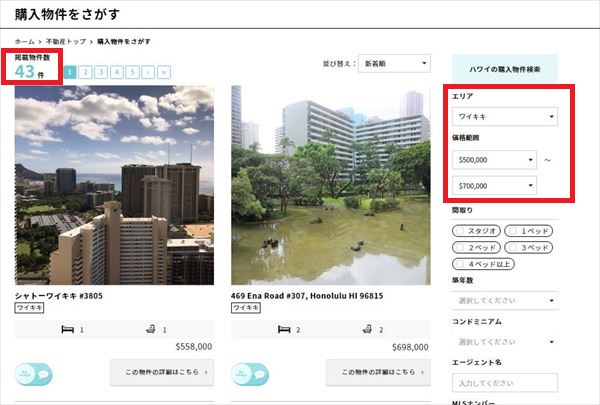This screenshot has height=405, width=600.
Task: Open シャトーワイキキ skyline photo thumbnail
Action: (x=114, y=185)
